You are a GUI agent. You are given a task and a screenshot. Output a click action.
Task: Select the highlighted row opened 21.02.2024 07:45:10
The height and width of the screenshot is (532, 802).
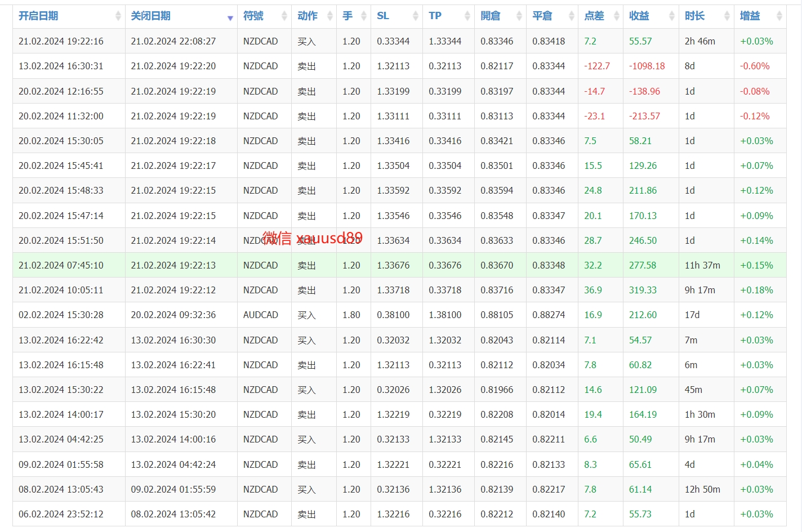click(x=399, y=265)
